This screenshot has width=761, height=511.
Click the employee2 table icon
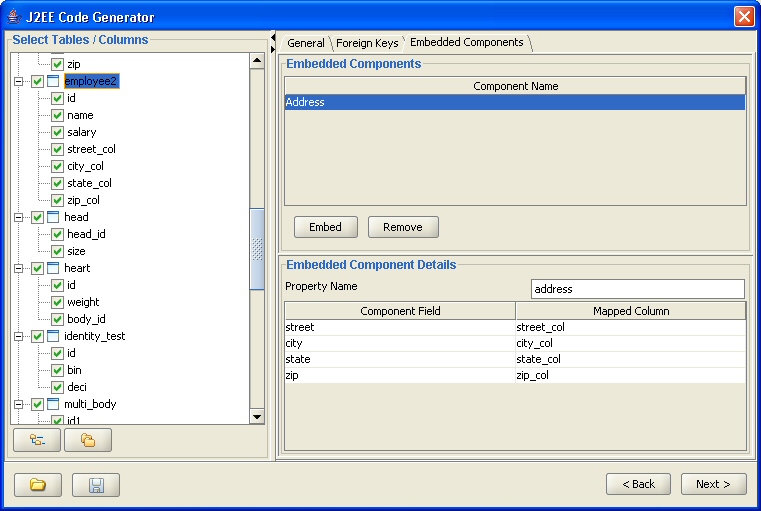pos(53,81)
